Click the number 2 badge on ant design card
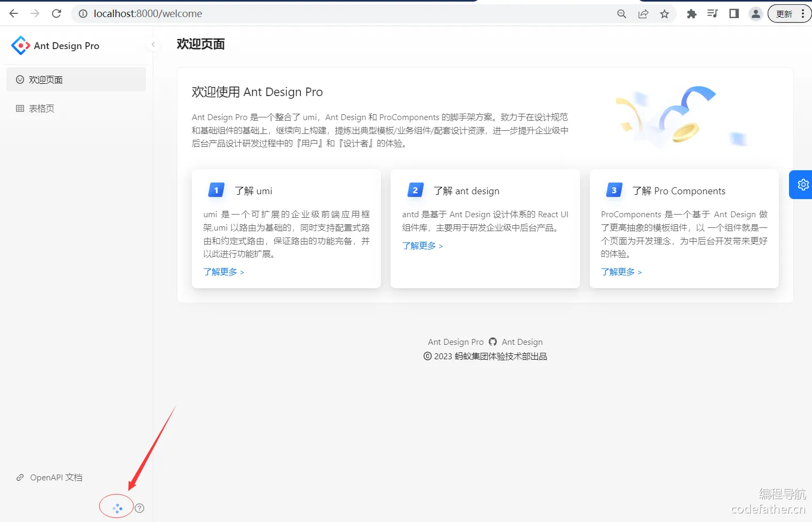Screen dimensions: 812x522 (415, 190)
